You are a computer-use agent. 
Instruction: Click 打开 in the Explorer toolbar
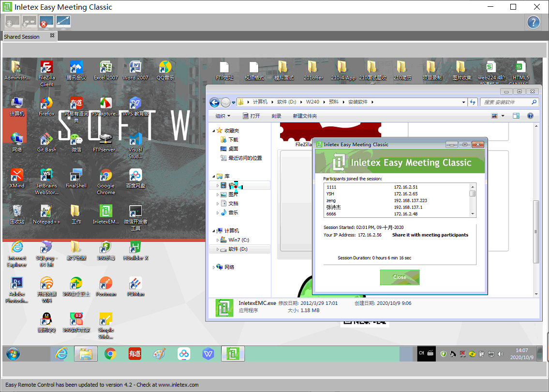click(x=252, y=116)
